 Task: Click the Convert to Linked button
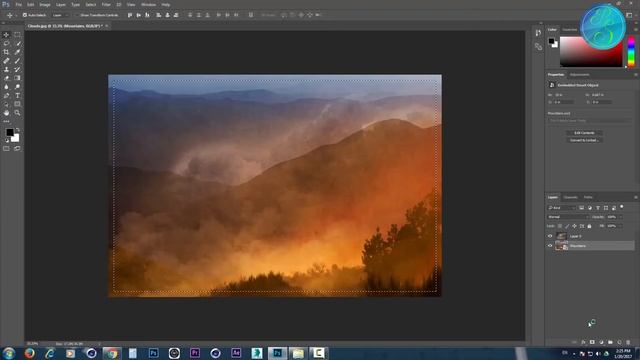tap(584, 140)
